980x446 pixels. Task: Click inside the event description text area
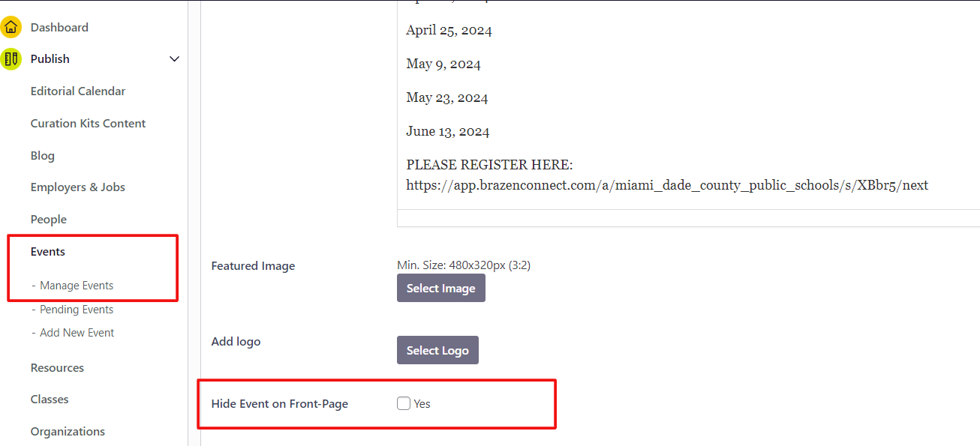click(x=675, y=97)
